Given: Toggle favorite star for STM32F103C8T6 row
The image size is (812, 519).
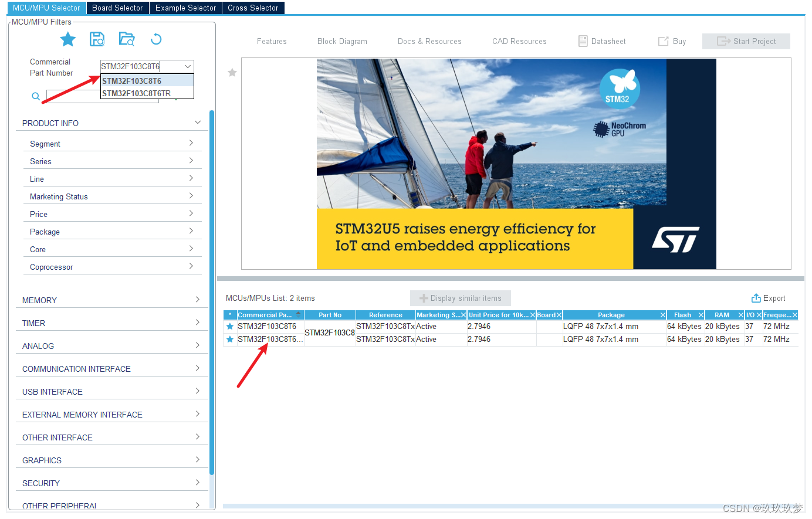Looking at the screenshot, I should 230,327.
